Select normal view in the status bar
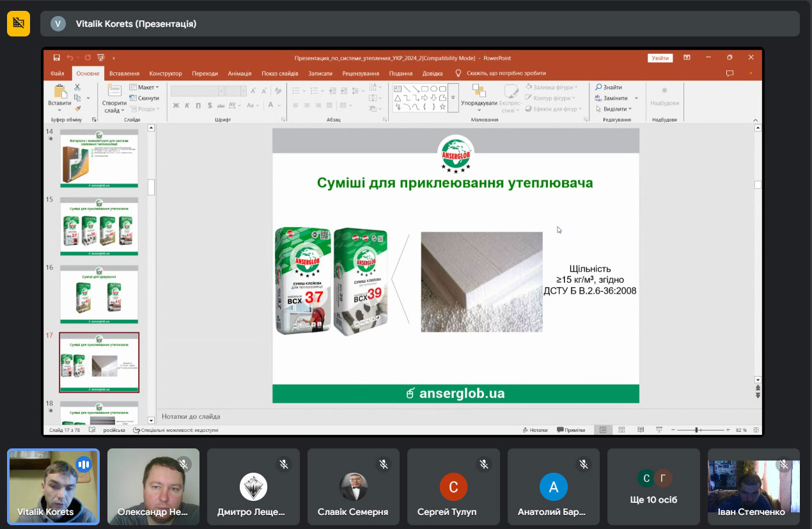 (x=602, y=430)
